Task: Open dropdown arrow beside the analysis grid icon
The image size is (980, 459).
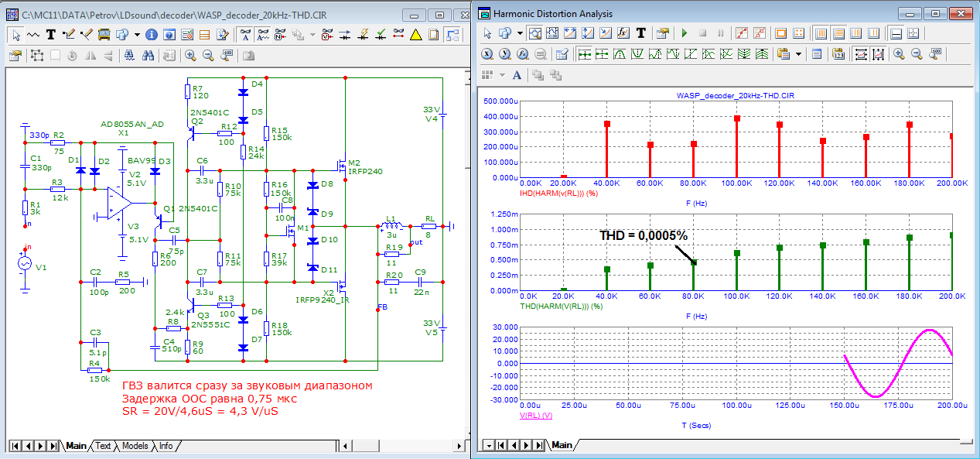Action: 502,74
